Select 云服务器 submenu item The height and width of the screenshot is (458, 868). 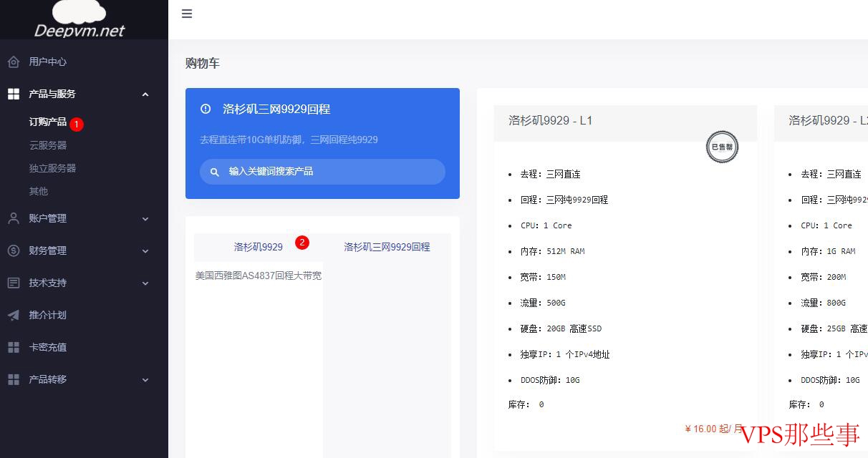(48, 145)
